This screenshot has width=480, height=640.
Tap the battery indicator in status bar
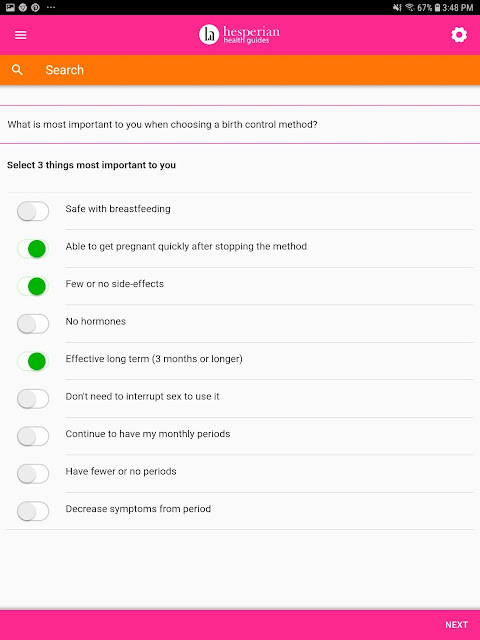point(437,7)
